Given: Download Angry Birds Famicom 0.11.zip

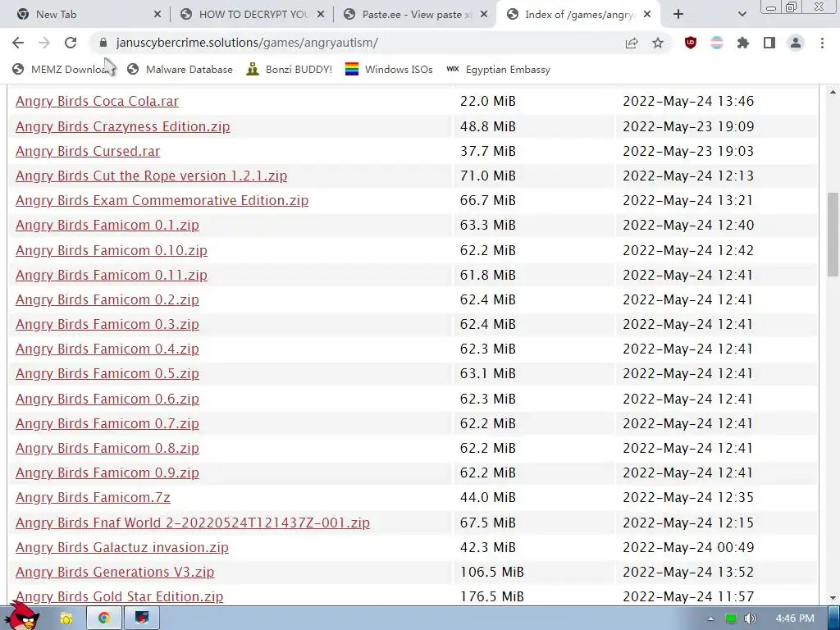Looking at the screenshot, I should tap(112, 275).
